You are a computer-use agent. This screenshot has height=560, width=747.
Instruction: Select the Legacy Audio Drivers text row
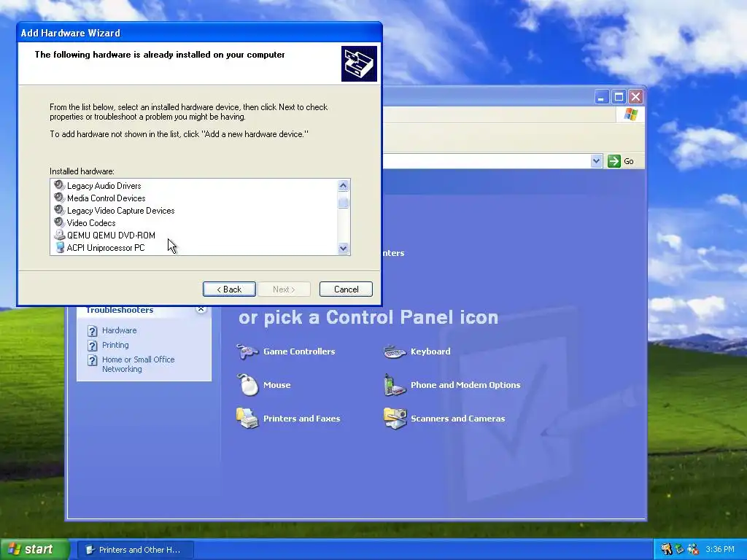(x=104, y=186)
